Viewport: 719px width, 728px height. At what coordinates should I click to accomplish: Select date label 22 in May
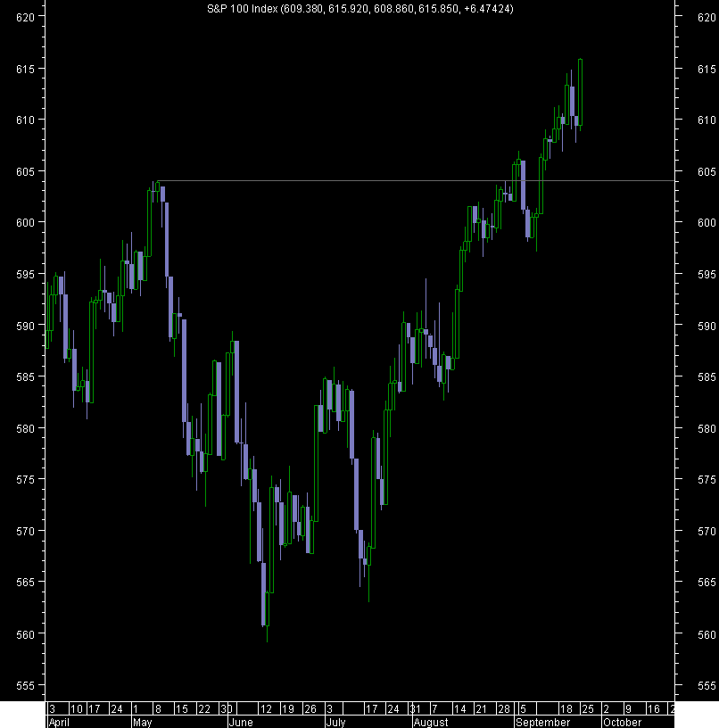204,709
